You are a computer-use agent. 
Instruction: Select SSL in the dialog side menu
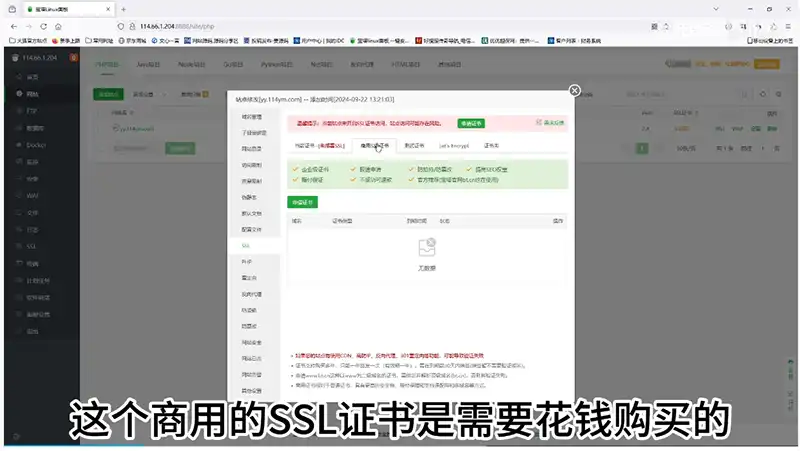pos(246,244)
